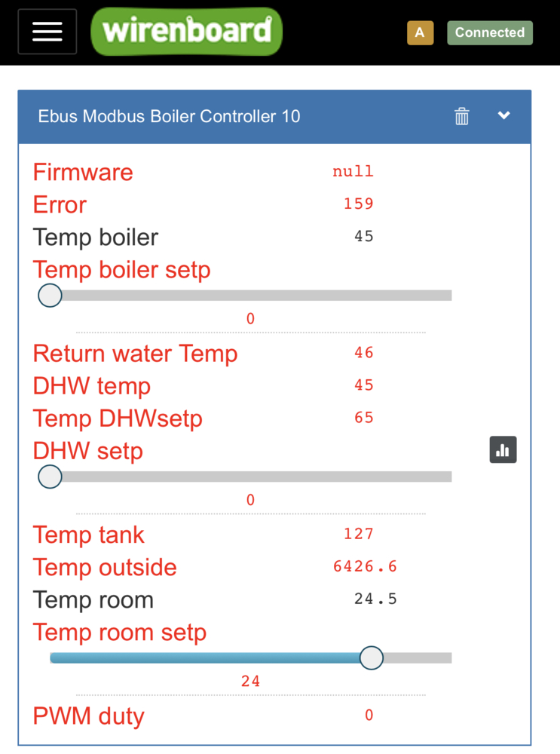Click the Temp boiler setp slider handle

(50, 296)
